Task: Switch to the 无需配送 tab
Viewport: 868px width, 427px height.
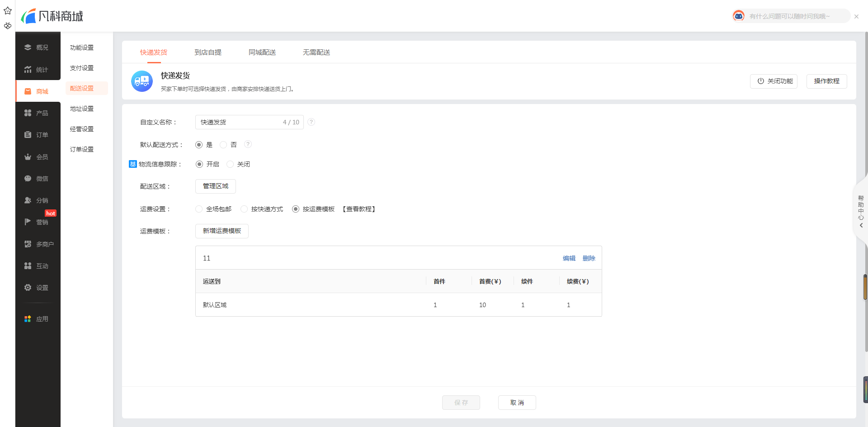Action: tap(316, 52)
